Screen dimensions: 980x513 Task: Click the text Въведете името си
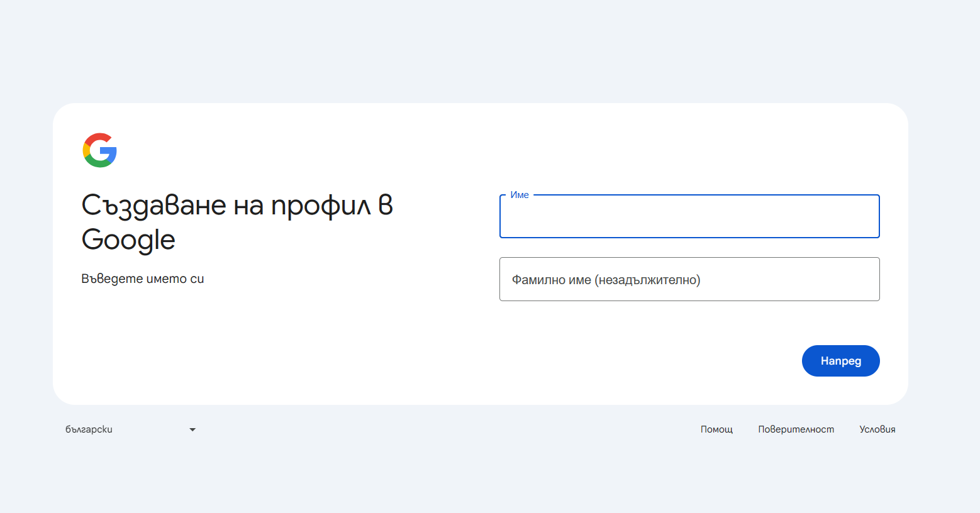click(x=143, y=279)
